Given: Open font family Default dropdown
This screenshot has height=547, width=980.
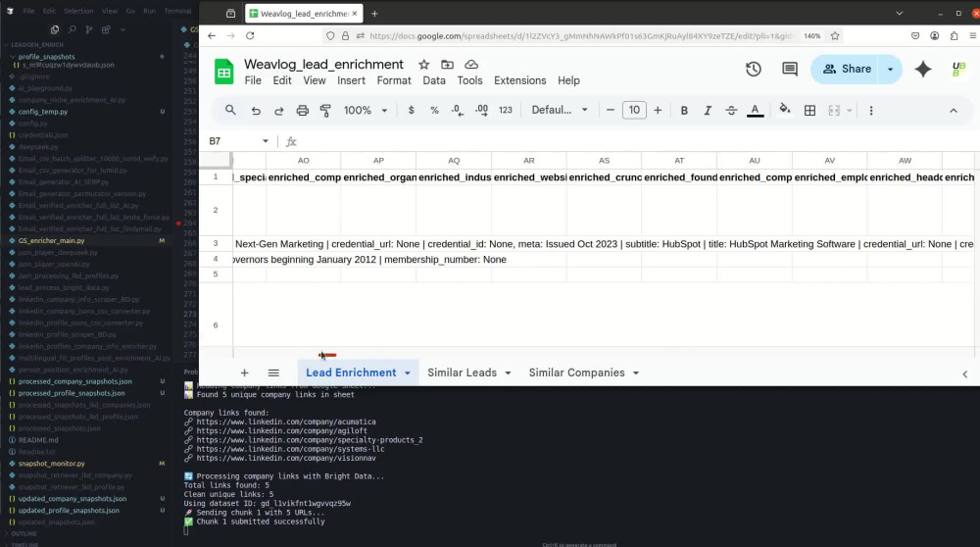Looking at the screenshot, I should pyautogui.click(x=560, y=110).
